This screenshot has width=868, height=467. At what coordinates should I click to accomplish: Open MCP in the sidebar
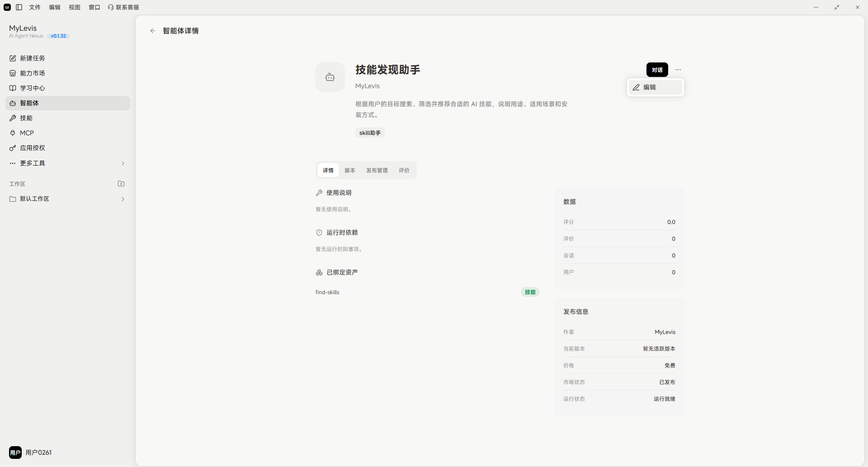click(x=68, y=133)
